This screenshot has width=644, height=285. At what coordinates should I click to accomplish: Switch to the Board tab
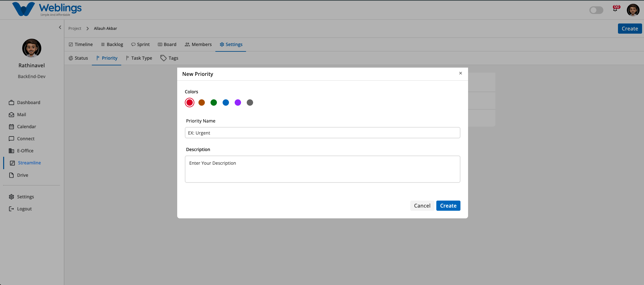pyautogui.click(x=167, y=44)
